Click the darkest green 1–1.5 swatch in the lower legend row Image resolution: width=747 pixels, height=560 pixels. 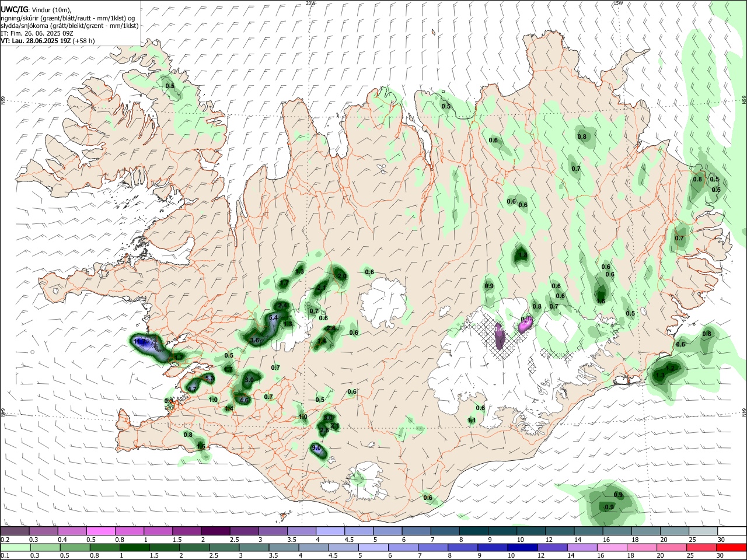point(135,547)
